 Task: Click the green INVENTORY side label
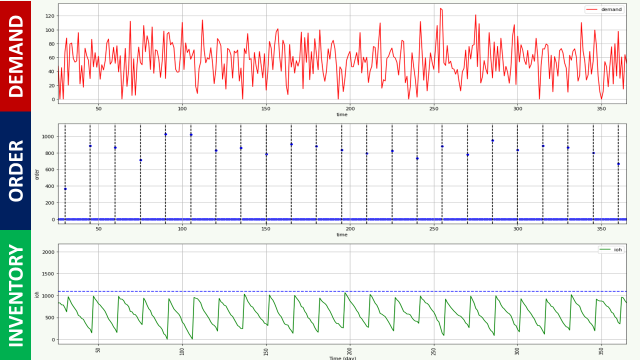15,295
